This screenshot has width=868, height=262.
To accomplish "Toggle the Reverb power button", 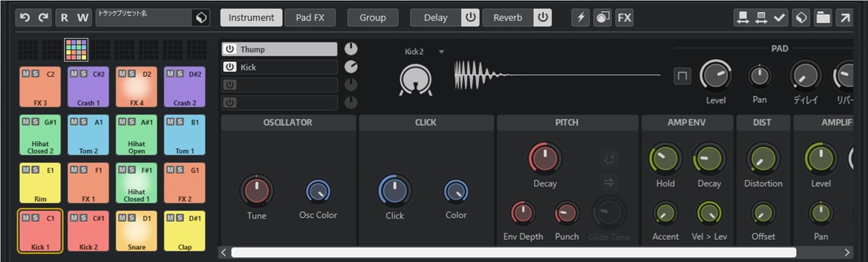I will [x=542, y=17].
